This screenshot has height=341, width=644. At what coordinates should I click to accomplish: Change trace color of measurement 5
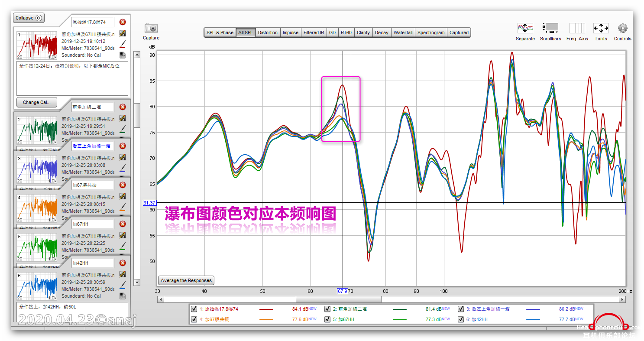(123, 246)
